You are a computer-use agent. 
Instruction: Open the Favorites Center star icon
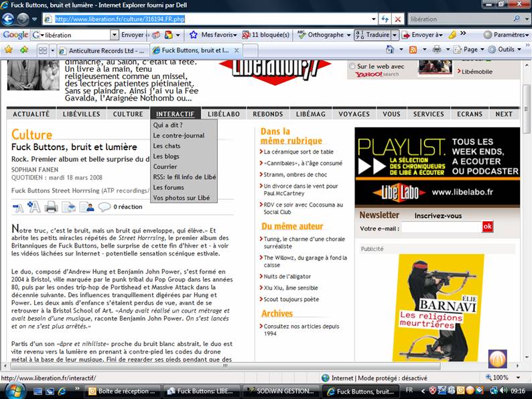(9, 50)
